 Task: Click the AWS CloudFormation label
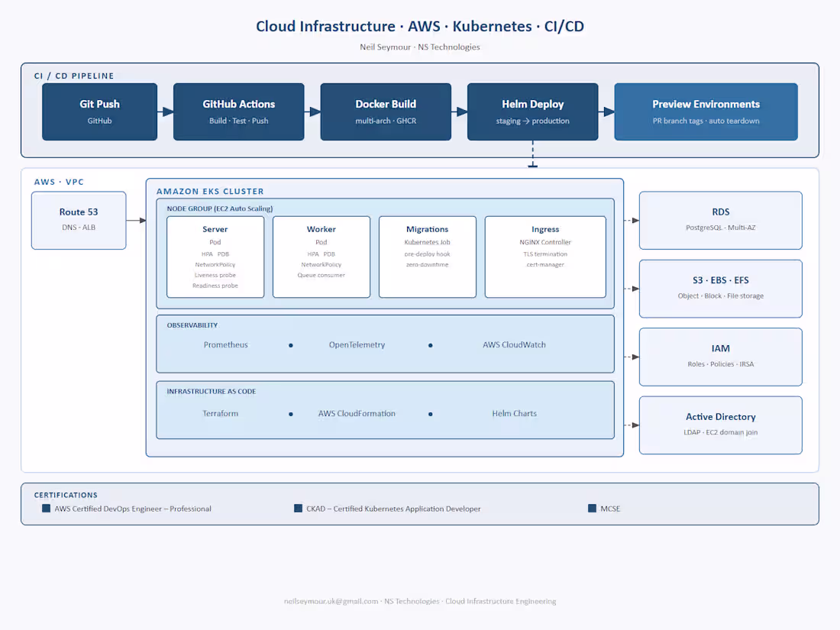357,413
